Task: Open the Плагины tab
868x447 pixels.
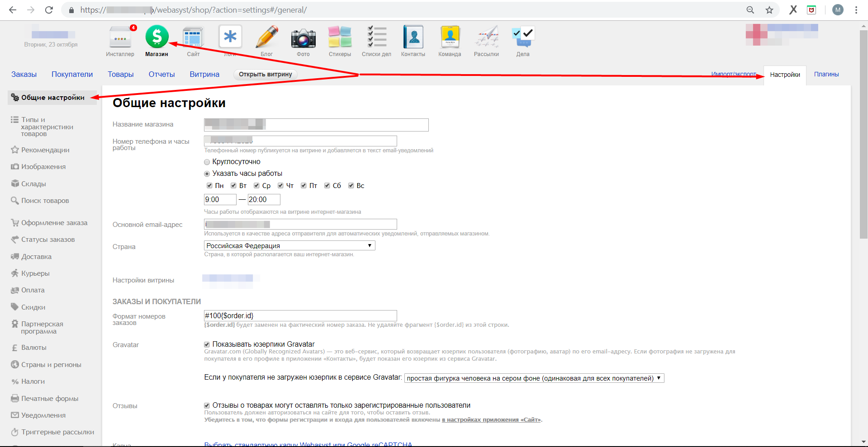Action: pos(826,74)
